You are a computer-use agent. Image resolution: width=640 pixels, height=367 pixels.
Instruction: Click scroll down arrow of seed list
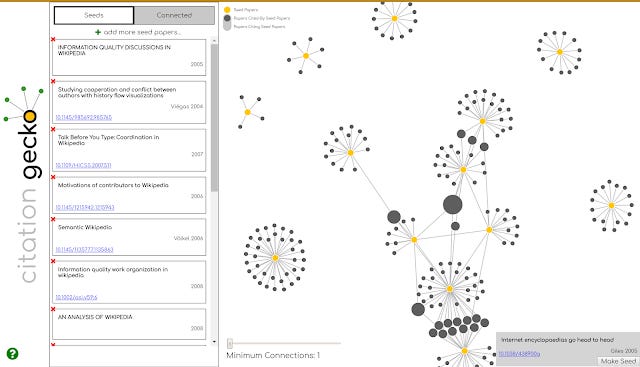pyautogui.click(x=214, y=342)
